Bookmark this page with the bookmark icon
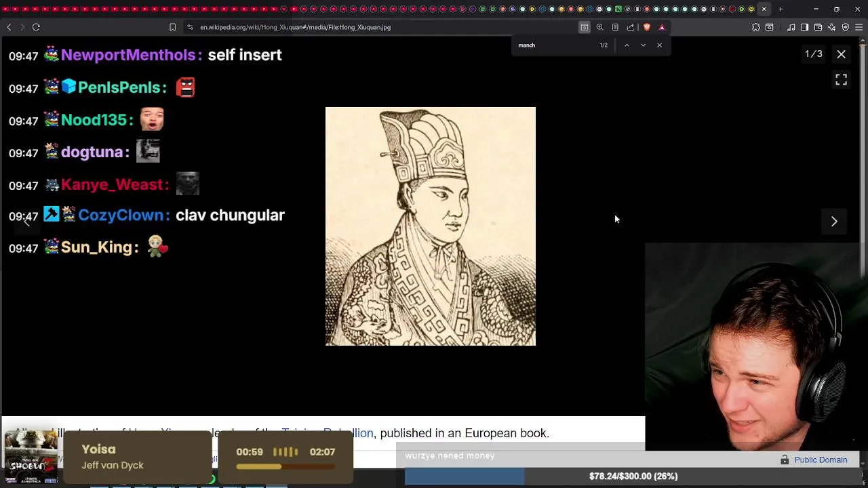This screenshot has width=868, height=488. point(172,27)
